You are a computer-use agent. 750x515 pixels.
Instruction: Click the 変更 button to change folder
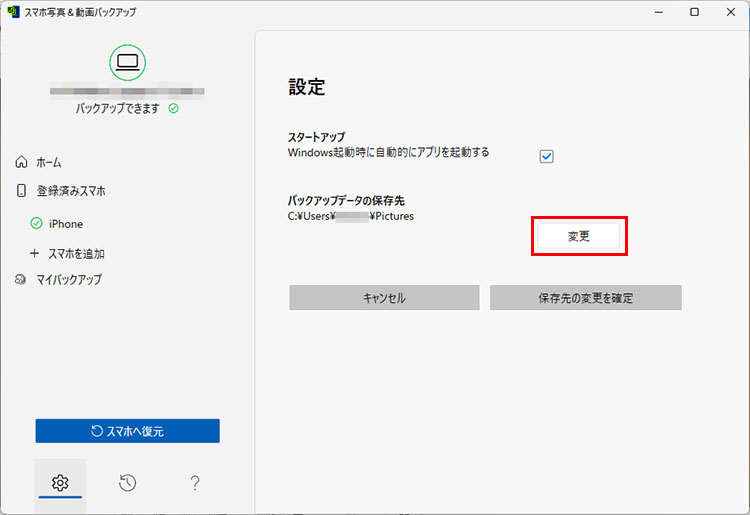(x=578, y=236)
